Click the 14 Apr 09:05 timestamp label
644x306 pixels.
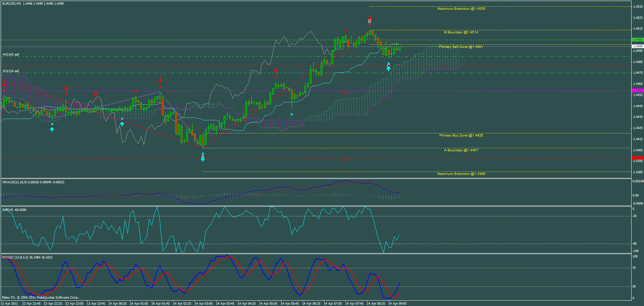pos(397,303)
